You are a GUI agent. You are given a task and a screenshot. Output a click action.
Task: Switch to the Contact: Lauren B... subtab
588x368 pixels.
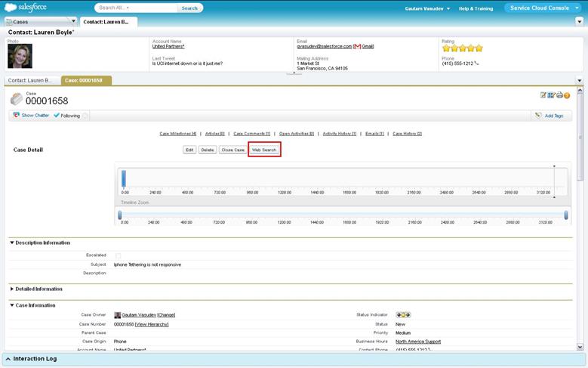click(x=30, y=79)
